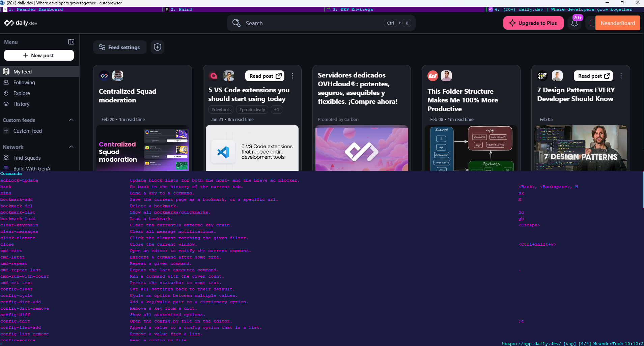This screenshot has height=346, width=644.
Task: Open options menu on 7 Design Patterns card
Action: pyautogui.click(x=621, y=76)
